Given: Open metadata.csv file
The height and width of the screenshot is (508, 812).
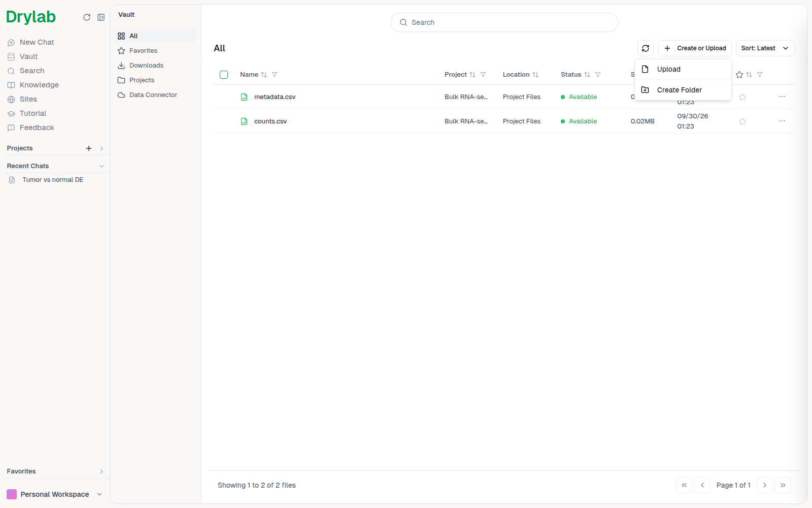Looking at the screenshot, I should click(x=275, y=97).
